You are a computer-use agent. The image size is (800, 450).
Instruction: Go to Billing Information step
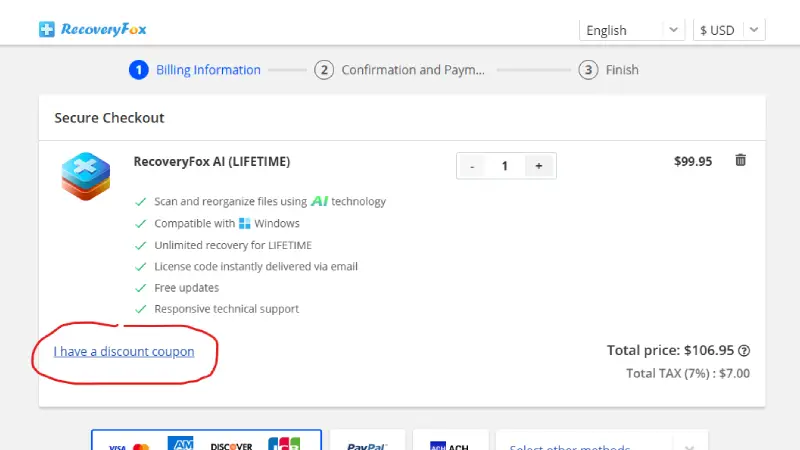pos(208,70)
